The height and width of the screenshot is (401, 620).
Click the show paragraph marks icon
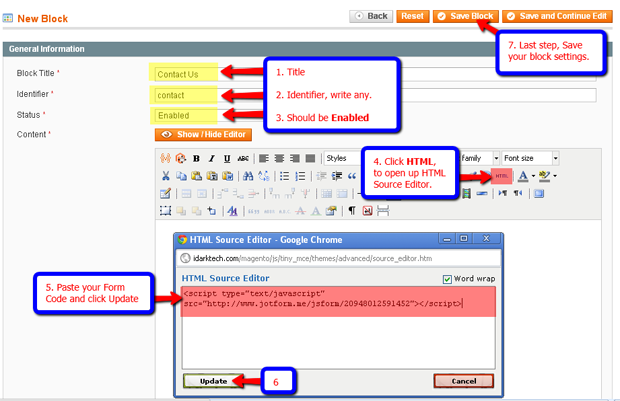point(352,211)
